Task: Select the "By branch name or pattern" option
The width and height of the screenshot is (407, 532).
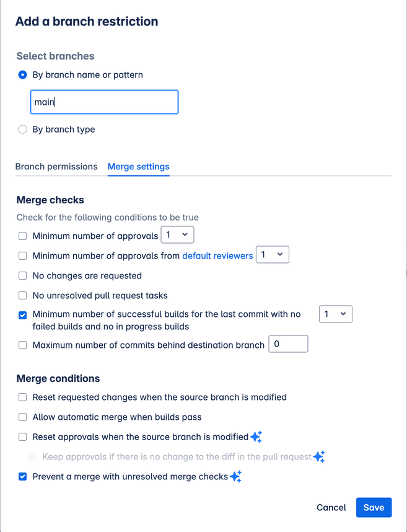Action: pos(22,74)
